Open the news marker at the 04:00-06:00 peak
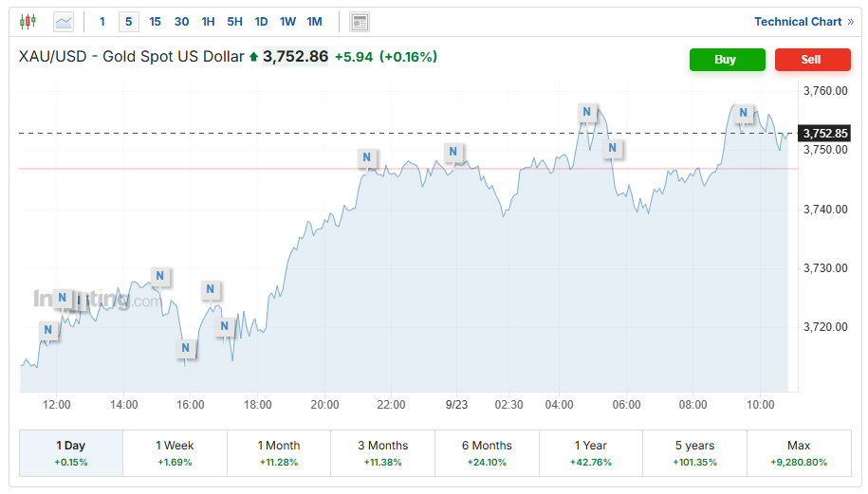 pos(587,112)
